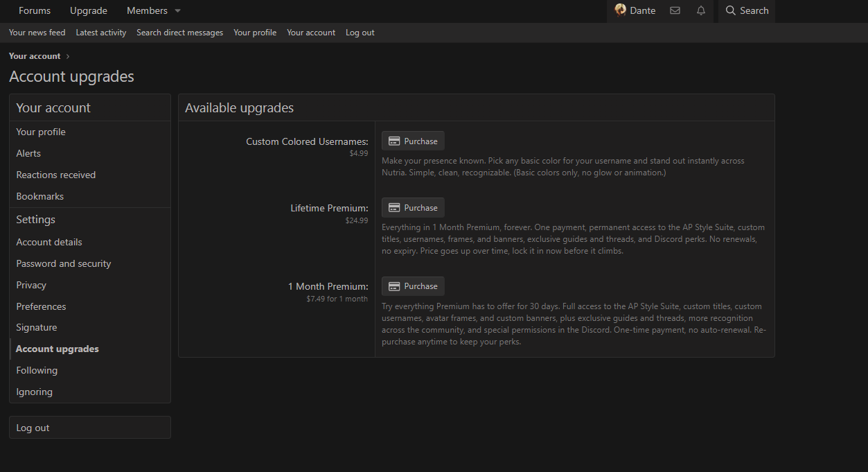Open the Signature settings page

tap(90, 327)
